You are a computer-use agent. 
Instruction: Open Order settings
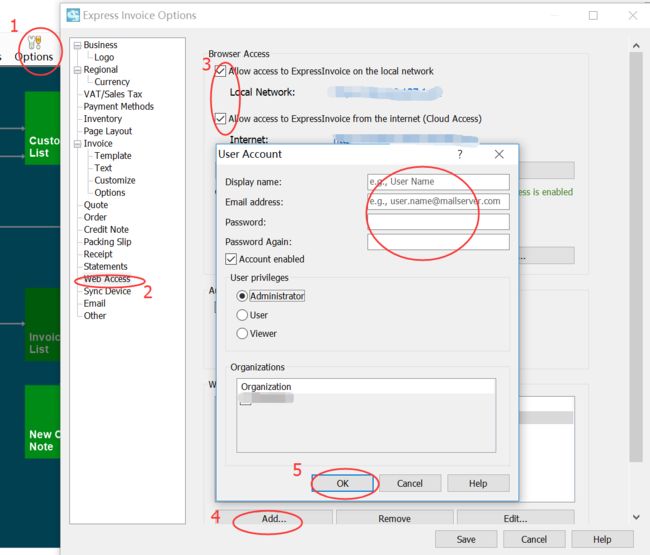point(95,217)
